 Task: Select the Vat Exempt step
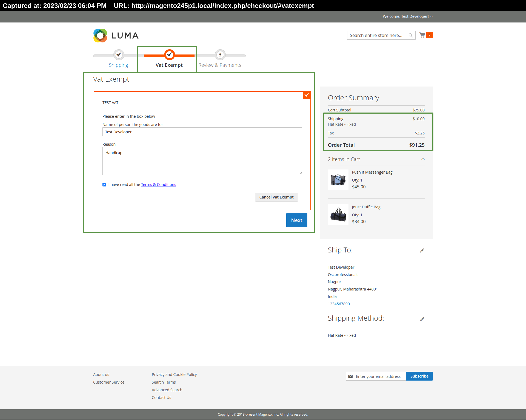[169, 65]
